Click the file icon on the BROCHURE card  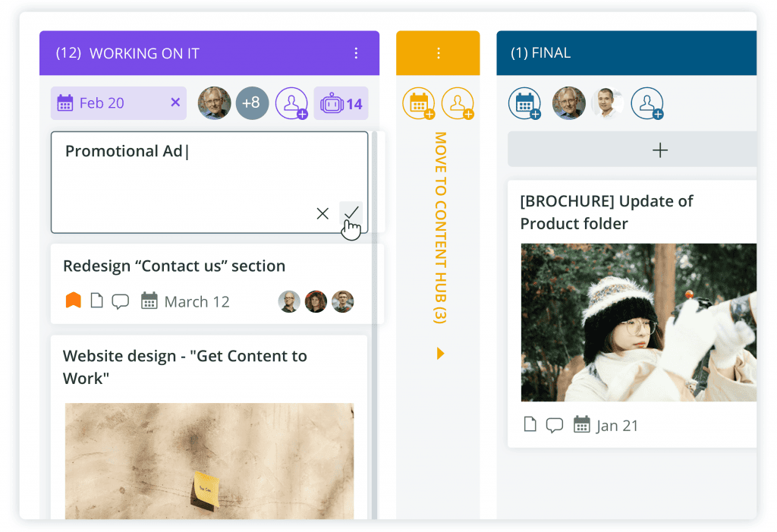coord(530,425)
